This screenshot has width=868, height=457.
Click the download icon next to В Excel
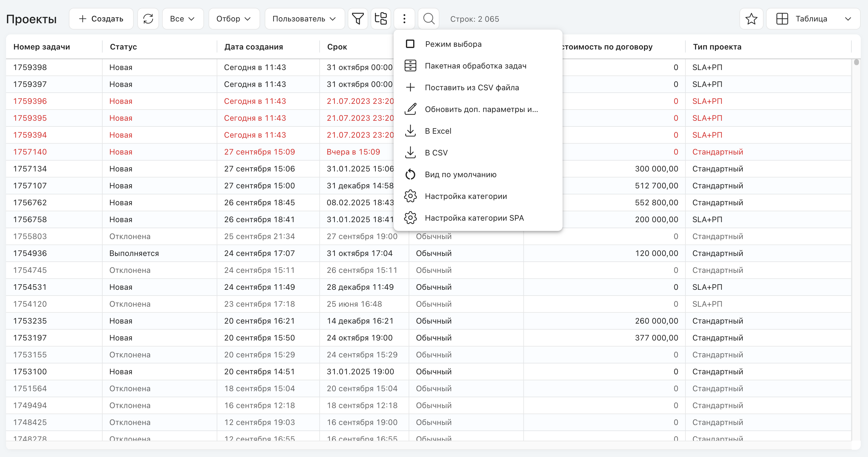pos(410,131)
